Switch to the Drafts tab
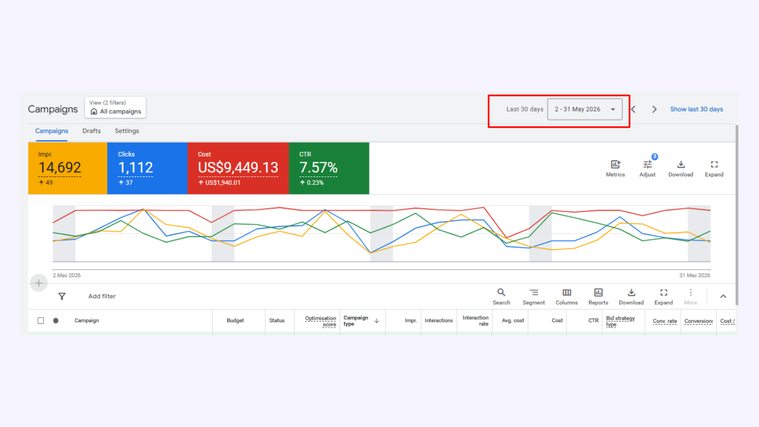This screenshot has height=427, width=759. [91, 131]
